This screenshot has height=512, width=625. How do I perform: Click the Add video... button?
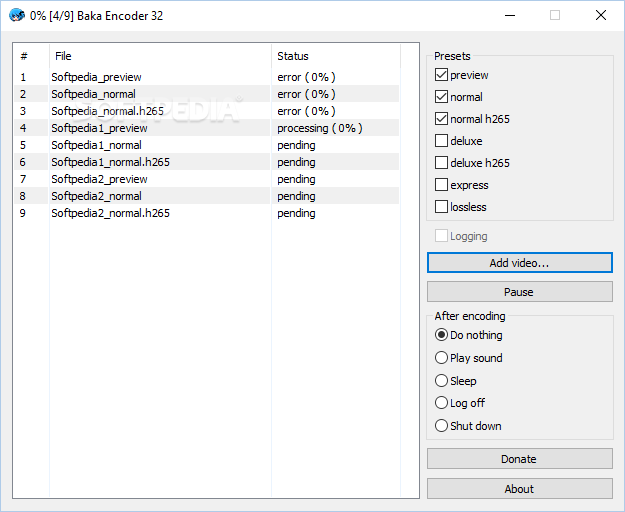tap(519, 263)
